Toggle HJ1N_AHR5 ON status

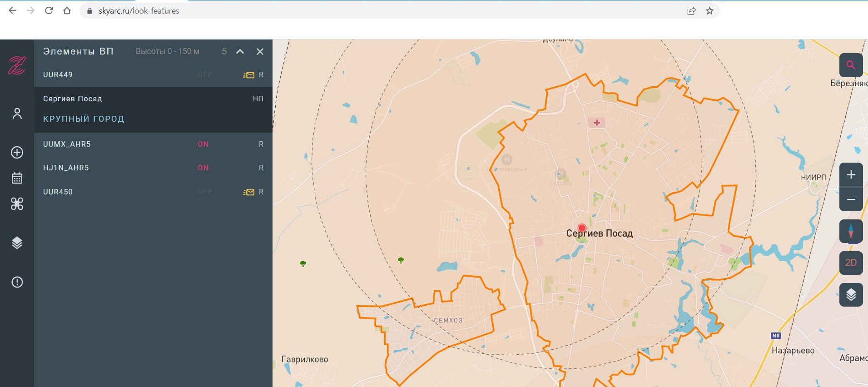coord(203,168)
